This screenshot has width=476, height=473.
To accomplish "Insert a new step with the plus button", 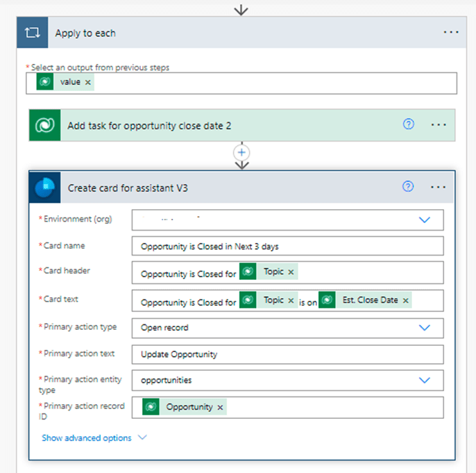I will 241,152.
